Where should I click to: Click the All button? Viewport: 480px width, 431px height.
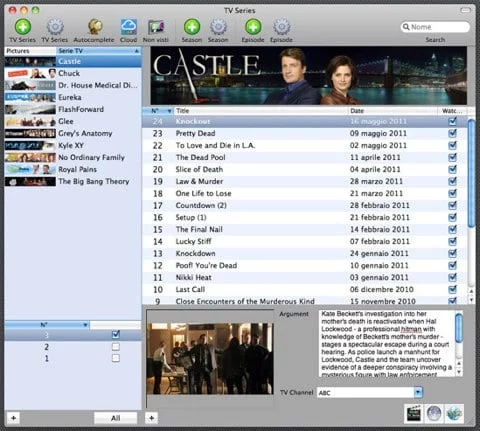(115, 418)
